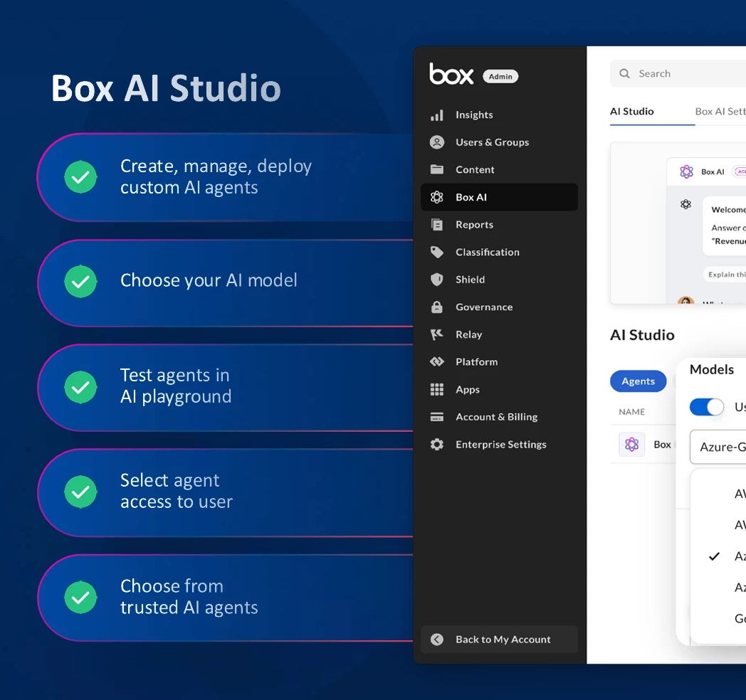
Task: Open Governance section
Action: click(x=499, y=307)
